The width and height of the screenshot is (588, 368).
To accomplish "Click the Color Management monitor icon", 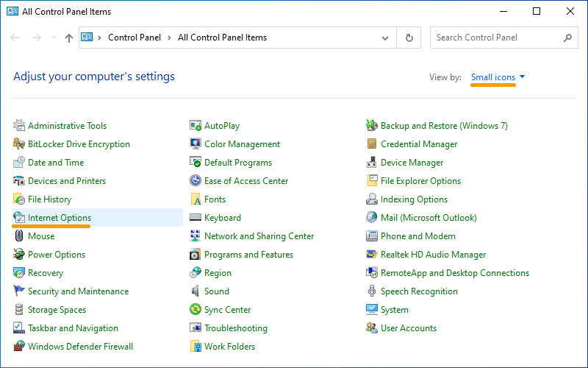I will tap(196, 144).
